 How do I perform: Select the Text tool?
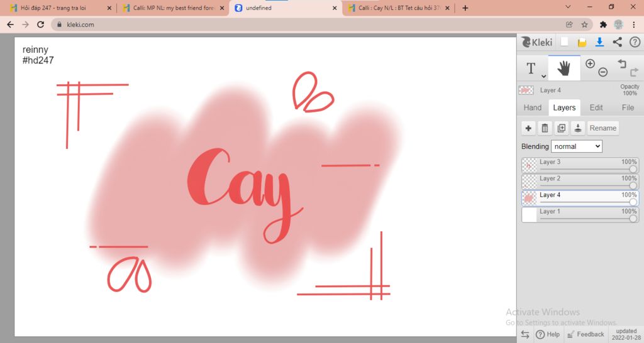(531, 68)
